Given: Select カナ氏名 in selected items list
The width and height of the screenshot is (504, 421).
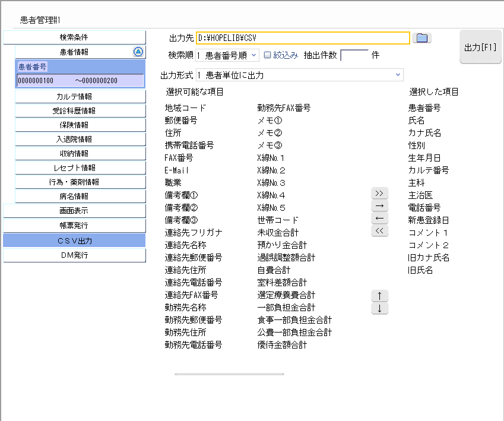Looking at the screenshot, I should (424, 133).
